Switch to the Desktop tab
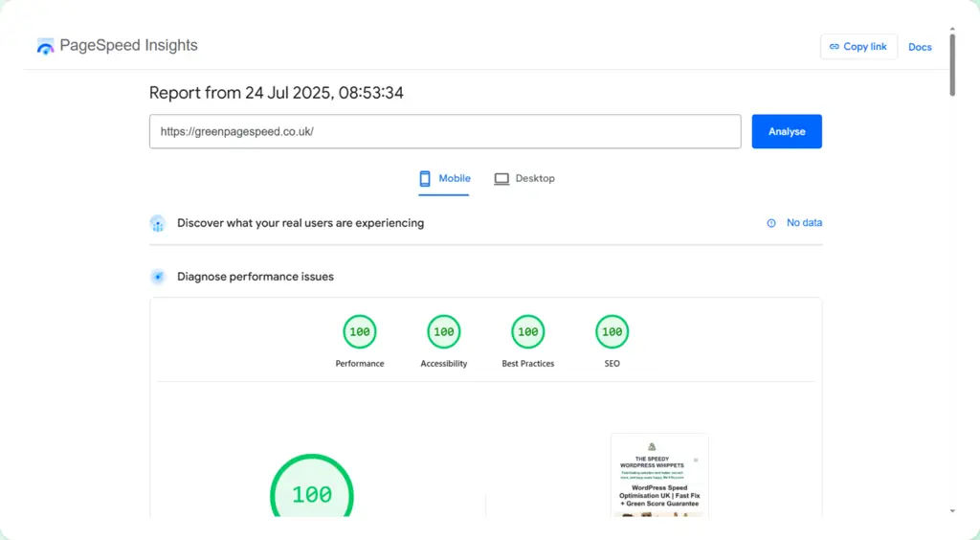The width and height of the screenshot is (980, 540). click(524, 179)
